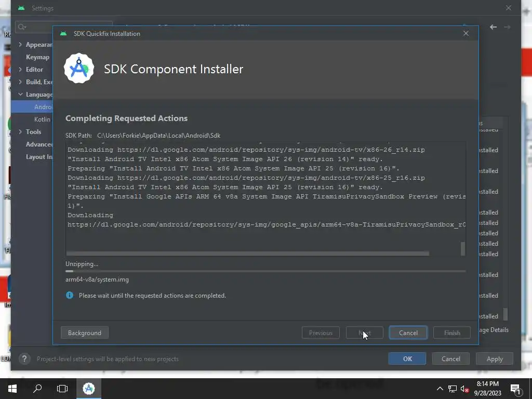Open the help question mark in Settings
This screenshot has height=399, width=532.
24,358
